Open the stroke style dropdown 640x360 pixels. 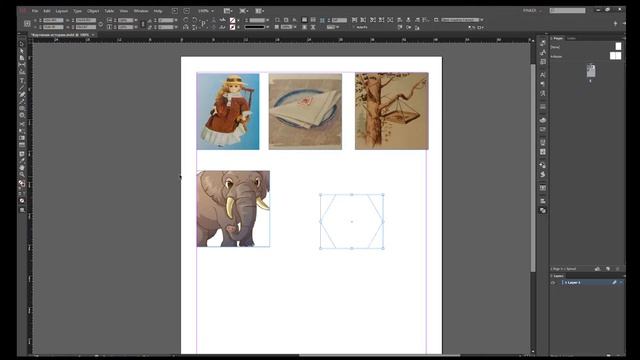pyautogui.click(x=267, y=27)
